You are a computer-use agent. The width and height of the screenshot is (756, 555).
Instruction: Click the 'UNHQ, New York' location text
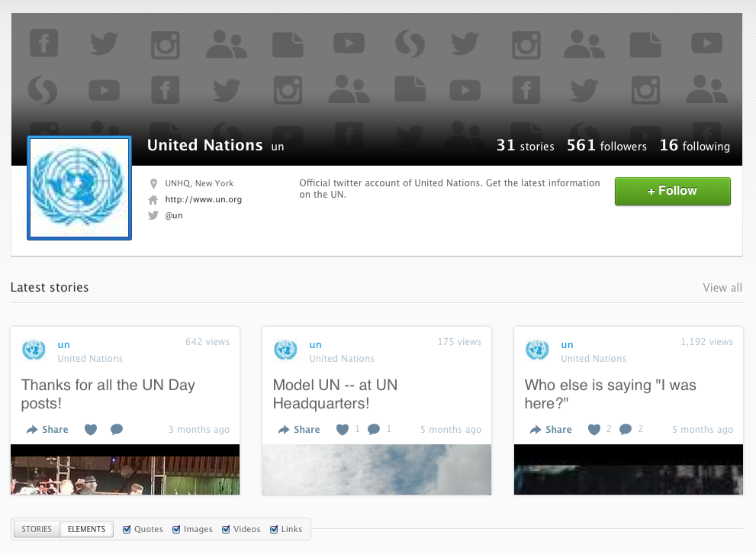(x=199, y=183)
